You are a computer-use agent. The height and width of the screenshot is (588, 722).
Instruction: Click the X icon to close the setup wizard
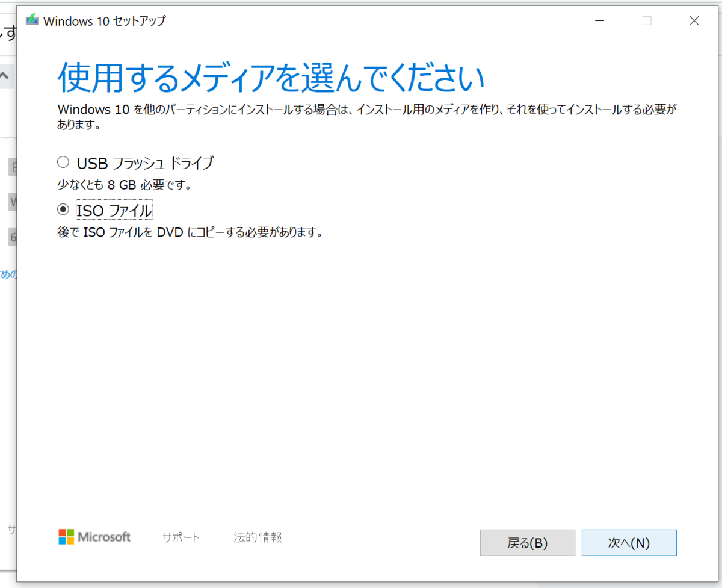click(x=694, y=20)
